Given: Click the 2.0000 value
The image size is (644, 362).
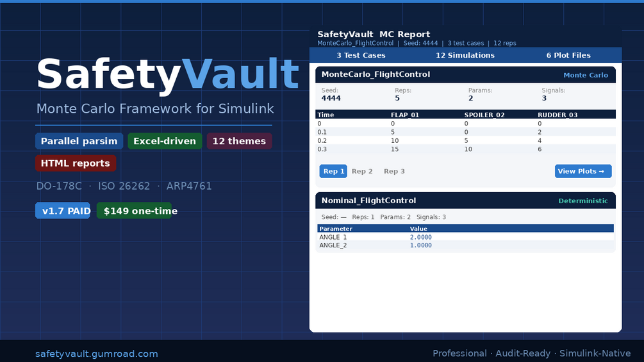Looking at the screenshot, I should tap(420, 237).
